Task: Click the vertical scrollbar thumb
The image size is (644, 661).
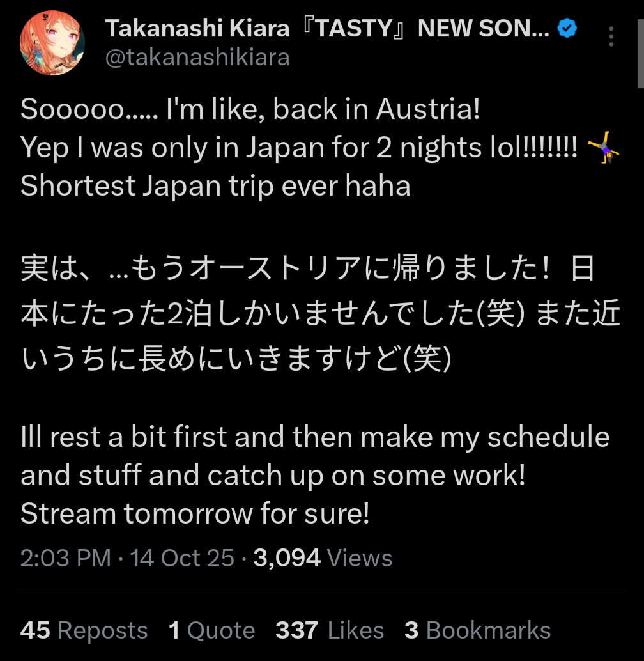Action: [x=640, y=53]
